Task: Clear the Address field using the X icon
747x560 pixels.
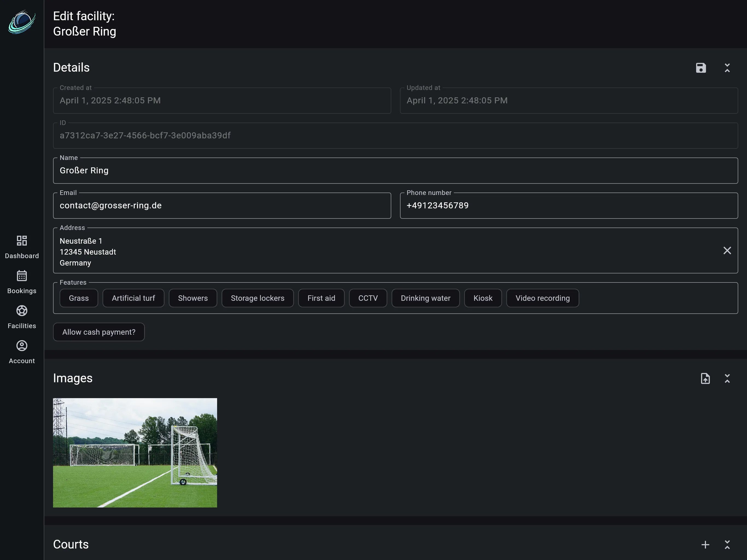Action: [727, 250]
